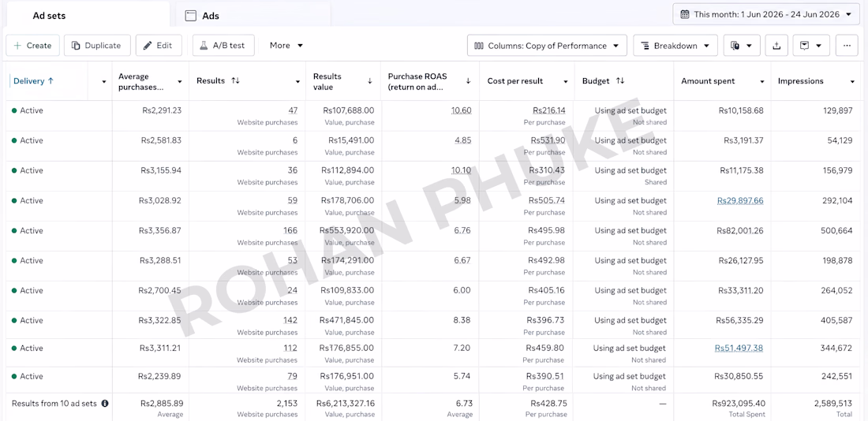Image resolution: width=868 pixels, height=421 pixels.
Task: Open the date range dropdown This month
Action: pos(766,14)
